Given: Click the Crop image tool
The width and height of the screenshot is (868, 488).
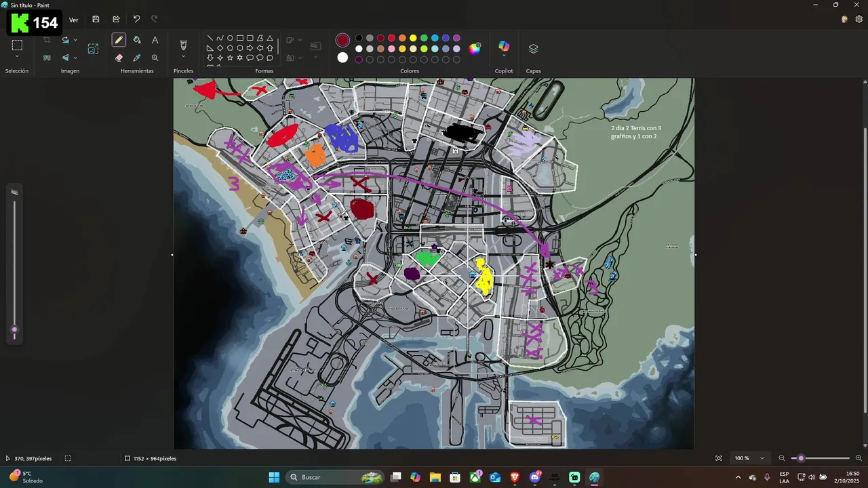Looking at the screenshot, I should [47, 40].
